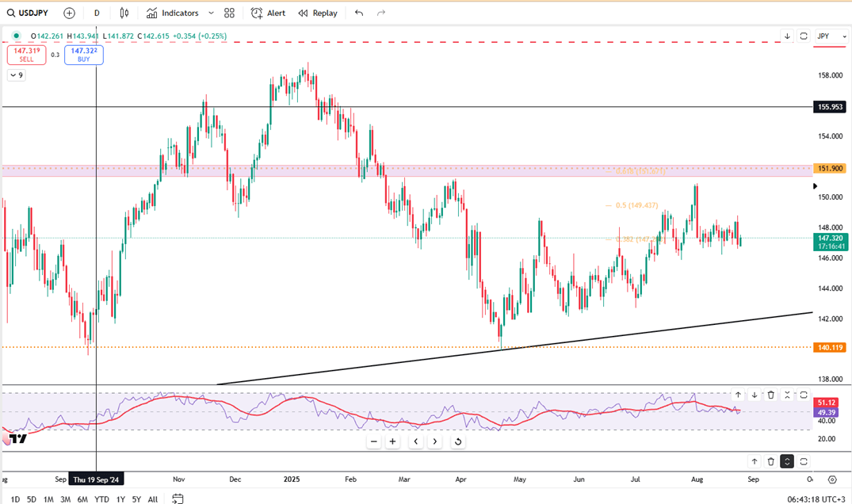Delete the RSI indicator pane via trash icon

coord(770,395)
